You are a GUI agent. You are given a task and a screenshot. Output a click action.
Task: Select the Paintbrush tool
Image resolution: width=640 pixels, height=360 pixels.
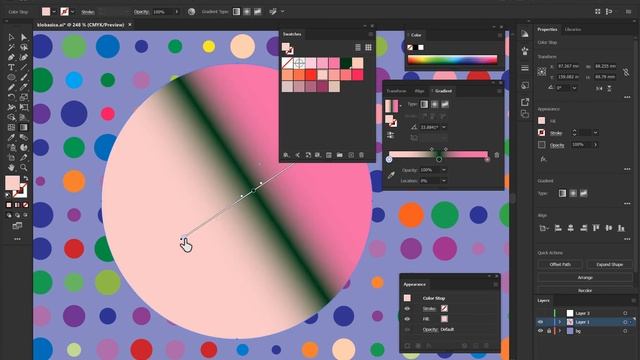(24, 77)
